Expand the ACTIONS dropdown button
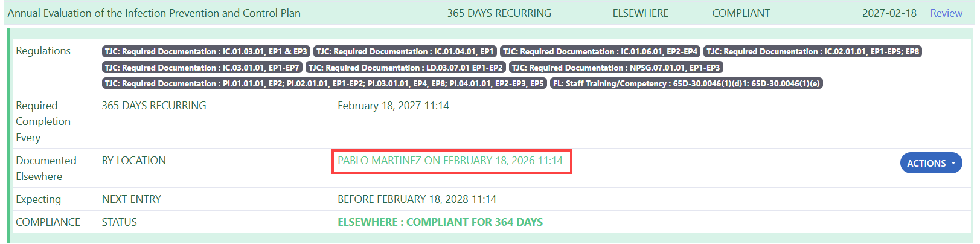 (930, 163)
